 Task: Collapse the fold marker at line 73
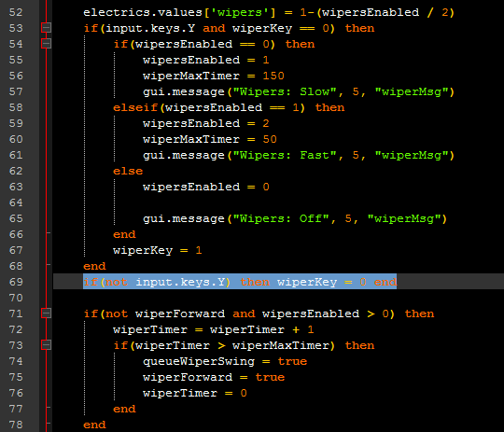tap(47, 345)
